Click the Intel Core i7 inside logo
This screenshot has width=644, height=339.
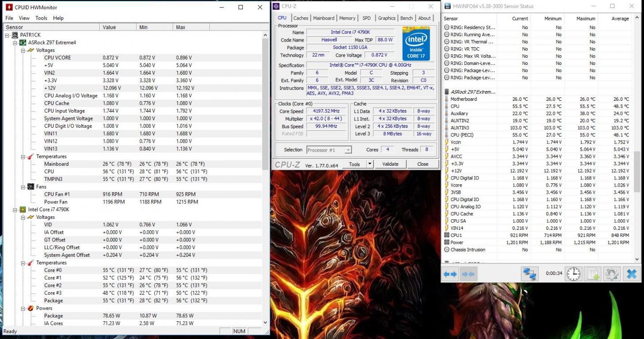(x=416, y=43)
